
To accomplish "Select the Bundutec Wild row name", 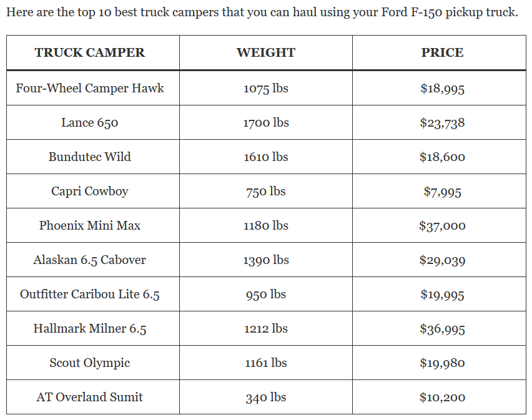I will tap(90, 157).
